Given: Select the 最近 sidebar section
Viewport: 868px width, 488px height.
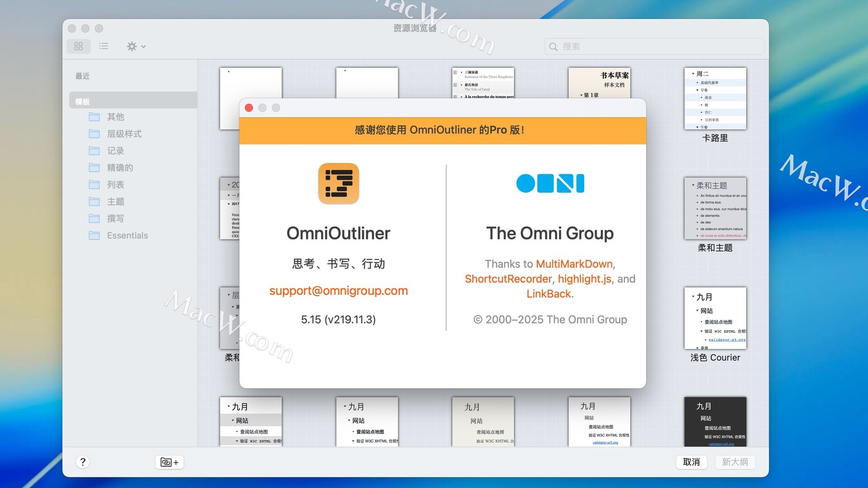Looking at the screenshot, I should (82, 76).
